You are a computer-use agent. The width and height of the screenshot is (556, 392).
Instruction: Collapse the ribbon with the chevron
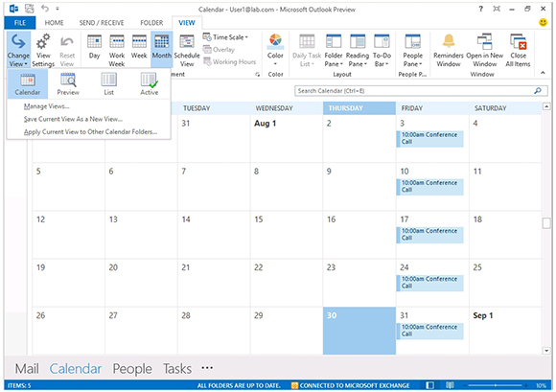tap(543, 73)
